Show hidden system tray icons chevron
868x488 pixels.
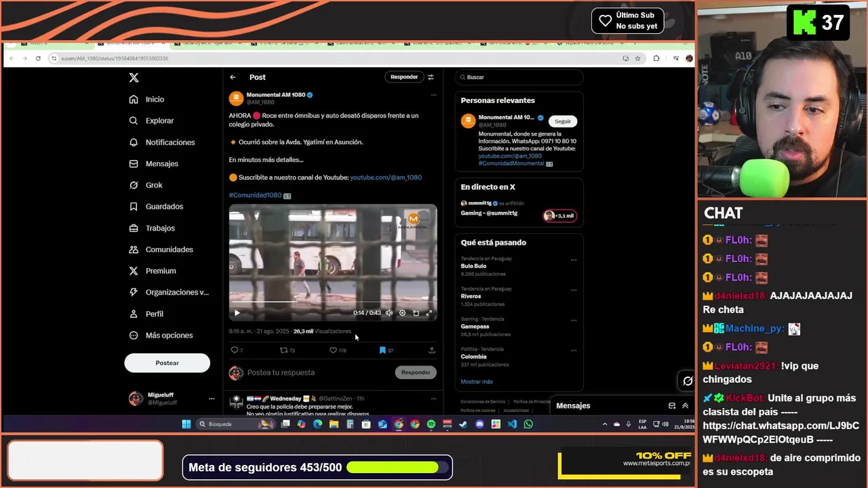tap(605, 424)
